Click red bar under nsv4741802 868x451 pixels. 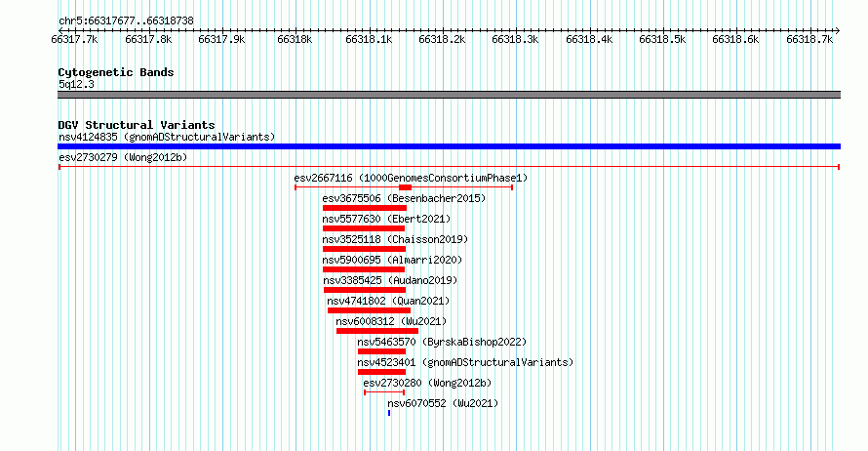[369, 310]
